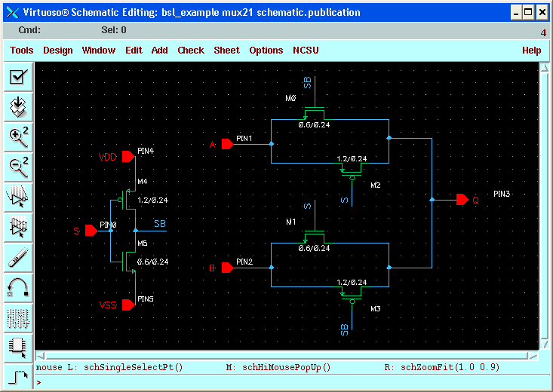Click the Delete tool icon
This screenshot has height=392, width=553.
(x=18, y=257)
